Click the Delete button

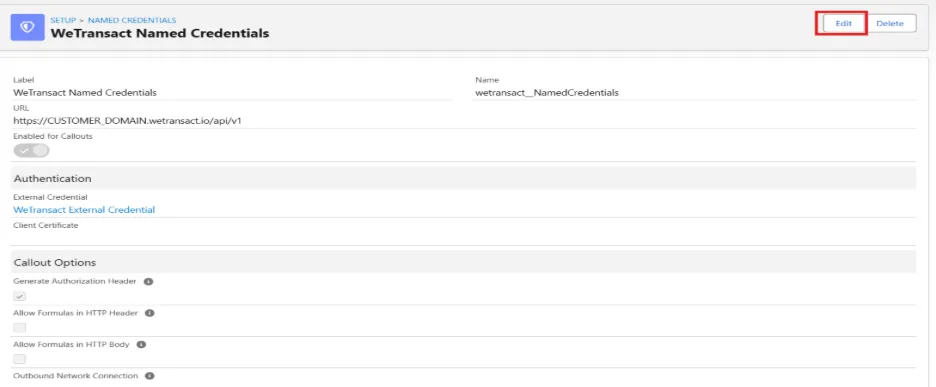point(889,23)
